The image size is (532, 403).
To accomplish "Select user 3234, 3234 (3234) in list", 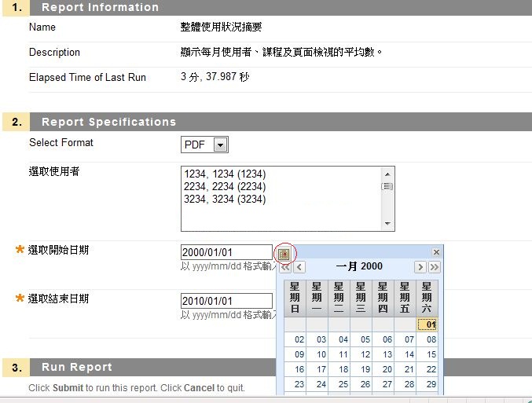I will [x=225, y=200].
